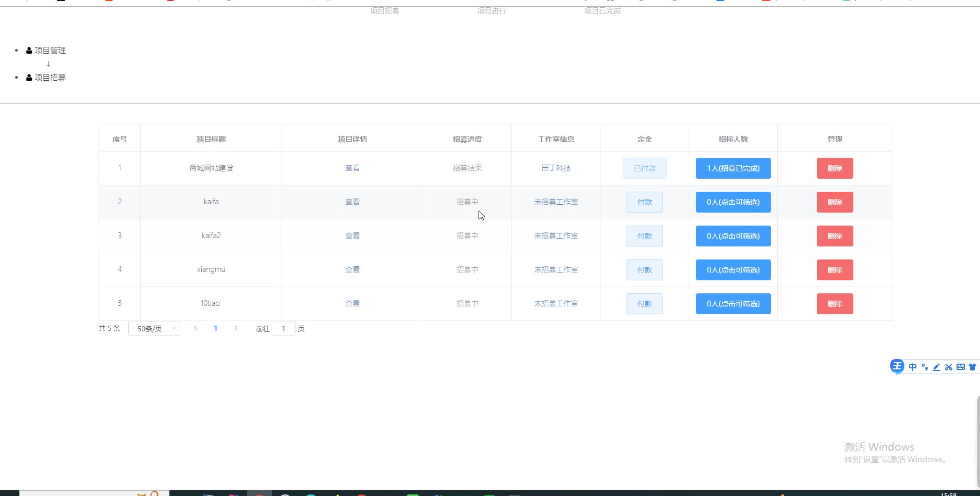Pay the deposit for 10tiao`
Viewport: 980px width, 496px height.
[x=645, y=304]
